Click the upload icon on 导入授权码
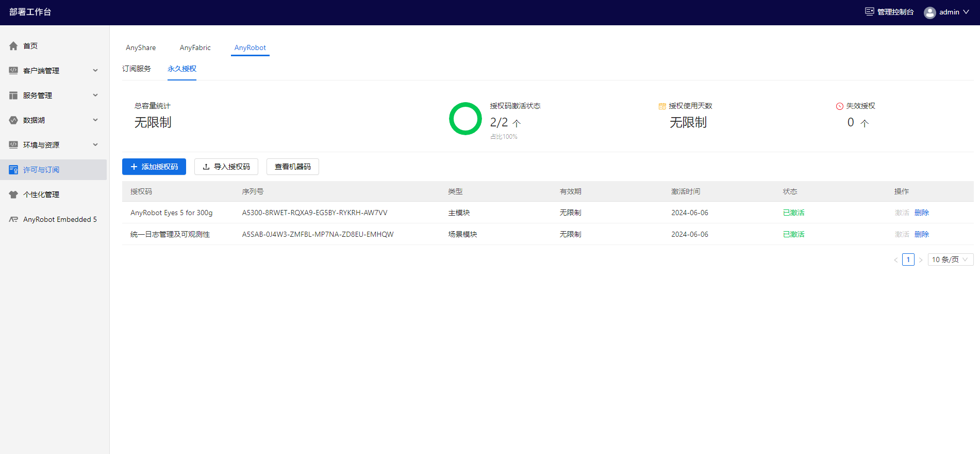Viewport: 980px width, 454px height. pos(206,167)
